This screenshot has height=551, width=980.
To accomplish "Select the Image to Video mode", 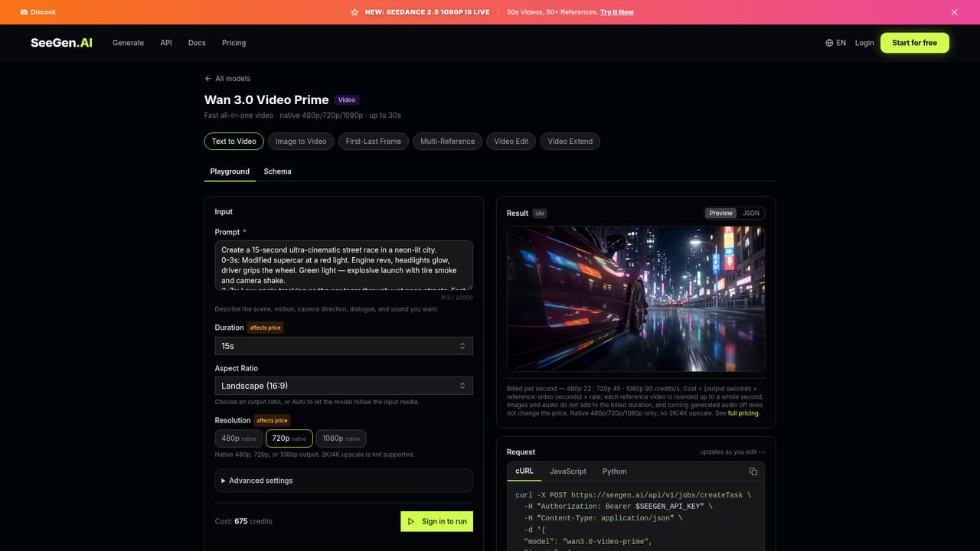I will 301,141.
